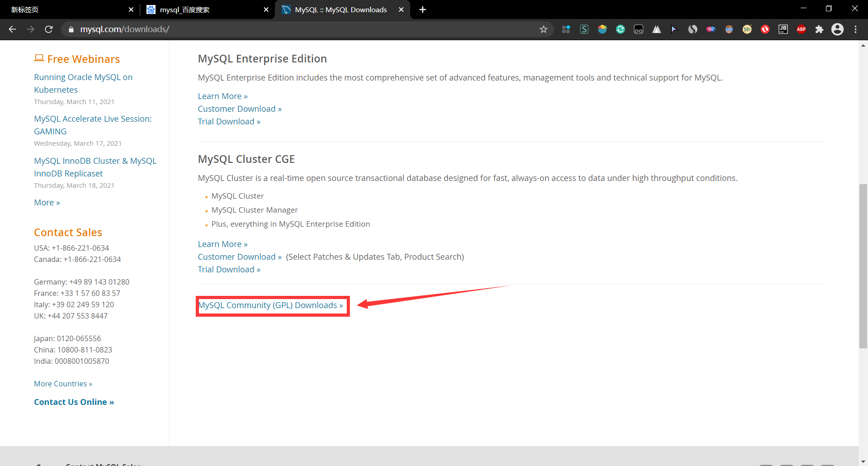This screenshot has height=466, width=868.
Task: Select the MySQL Downloads tab
Action: (341, 10)
